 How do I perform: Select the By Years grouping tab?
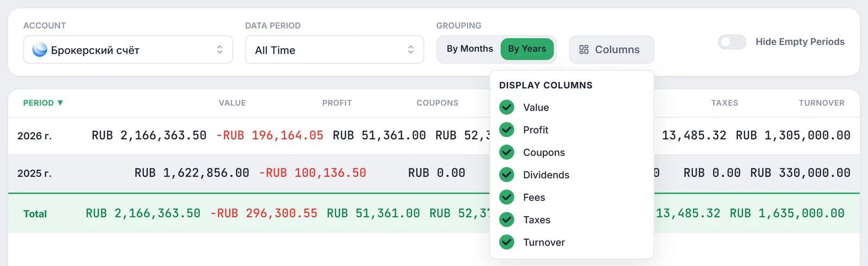coord(527,49)
